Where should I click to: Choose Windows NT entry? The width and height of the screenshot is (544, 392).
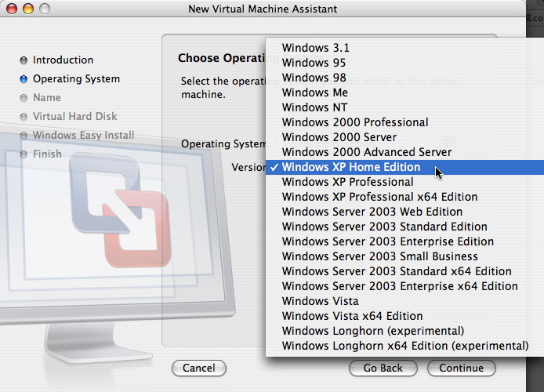[314, 107]
